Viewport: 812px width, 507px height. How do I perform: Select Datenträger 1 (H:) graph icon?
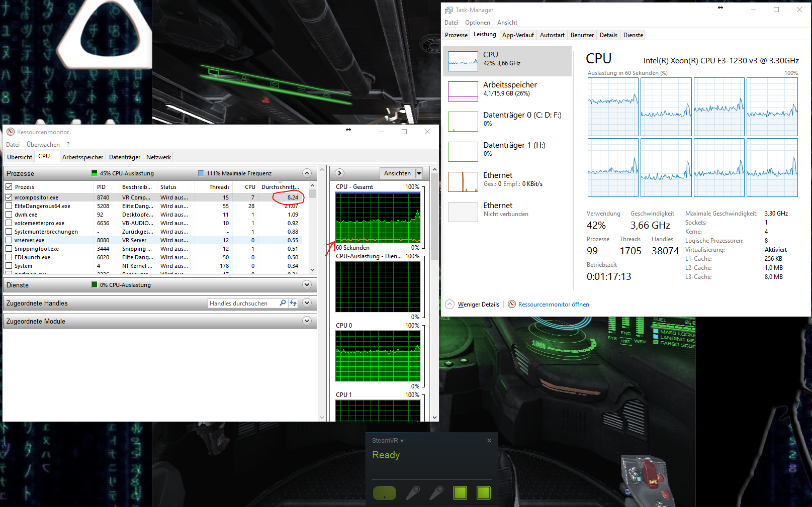pos(463,152)
